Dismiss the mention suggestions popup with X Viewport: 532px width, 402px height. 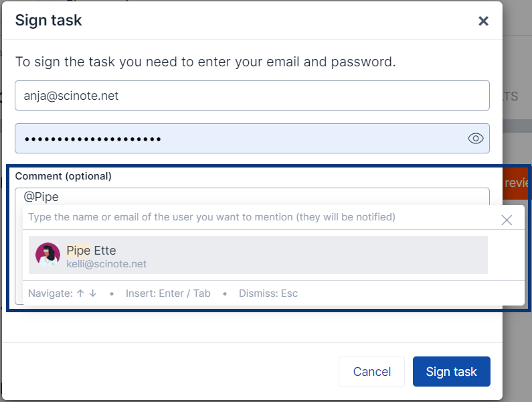pos(507,220)
